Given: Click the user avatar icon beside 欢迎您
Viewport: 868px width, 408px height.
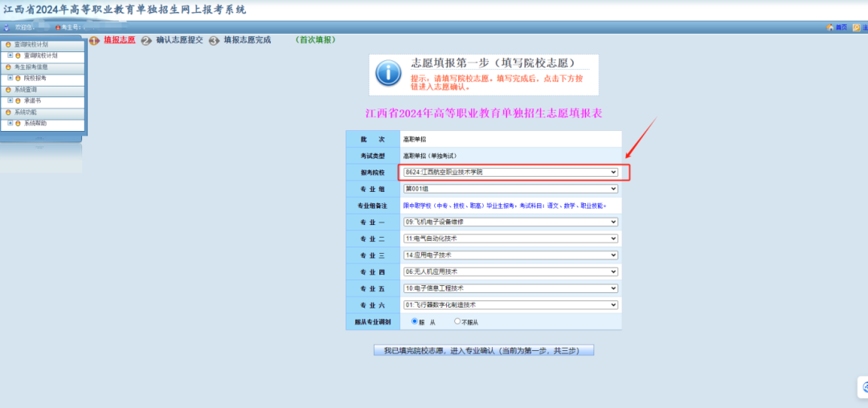Looking at the screenshot, I should pos(6,27).
